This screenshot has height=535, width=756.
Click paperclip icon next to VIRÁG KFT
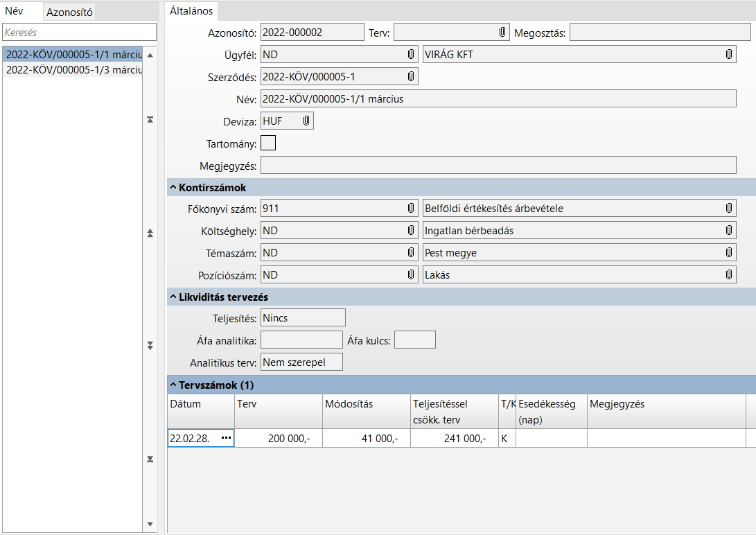[728, 54]
